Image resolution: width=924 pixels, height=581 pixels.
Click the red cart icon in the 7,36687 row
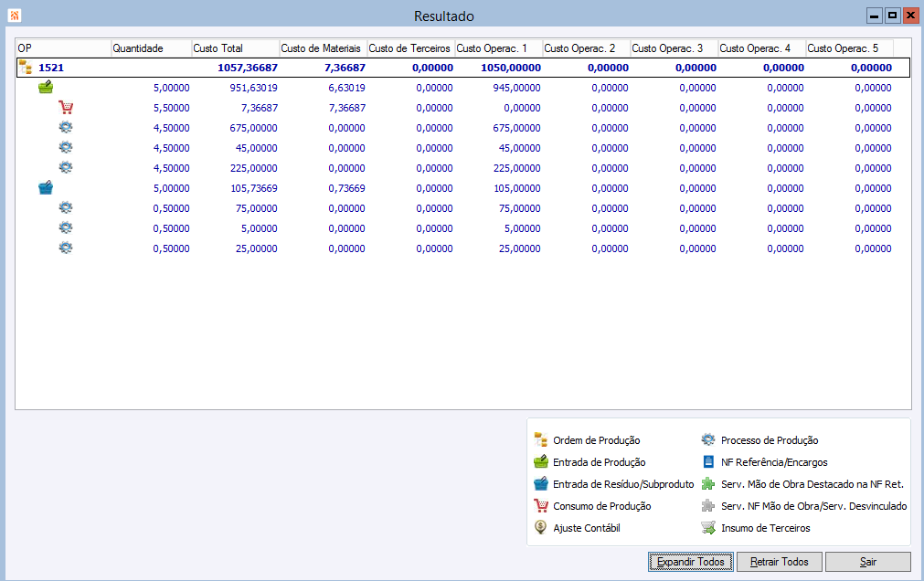[66, 107]
